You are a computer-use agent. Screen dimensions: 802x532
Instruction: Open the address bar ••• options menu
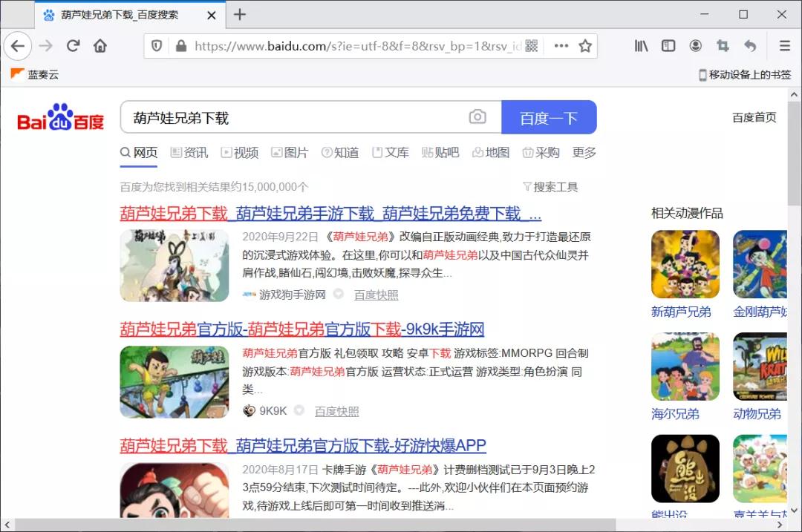click(x=561, y=45)
